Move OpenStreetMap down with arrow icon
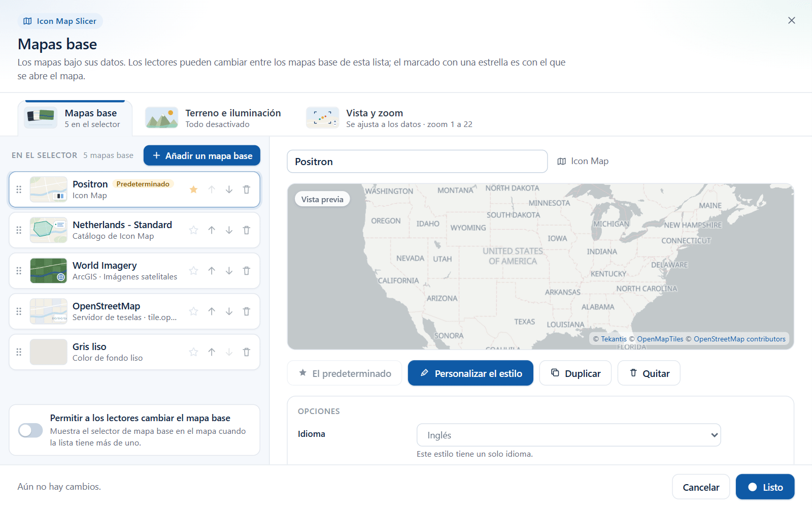The image size is (812, 508). pyautogui.click(x=229, y=311)
